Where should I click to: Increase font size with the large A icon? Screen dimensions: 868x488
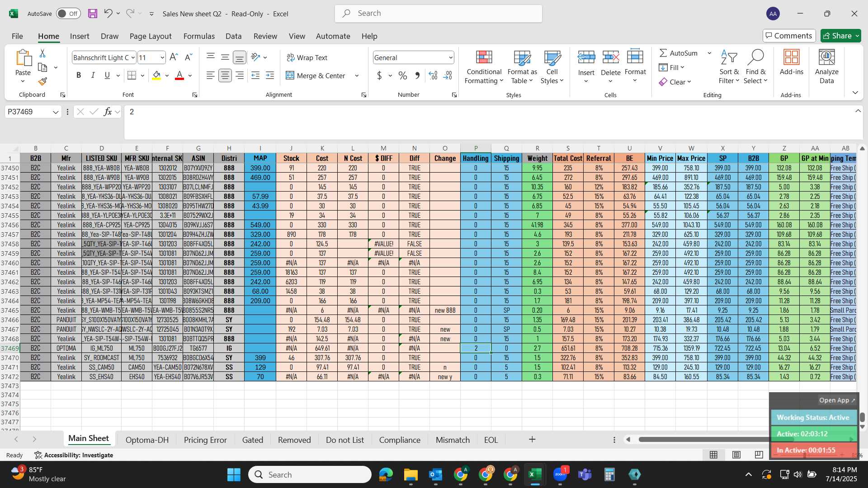174,57
